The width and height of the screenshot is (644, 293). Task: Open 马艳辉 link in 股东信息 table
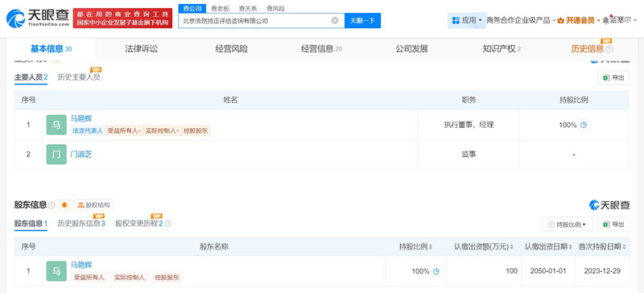pyautogui.click(x=81, y=265)
